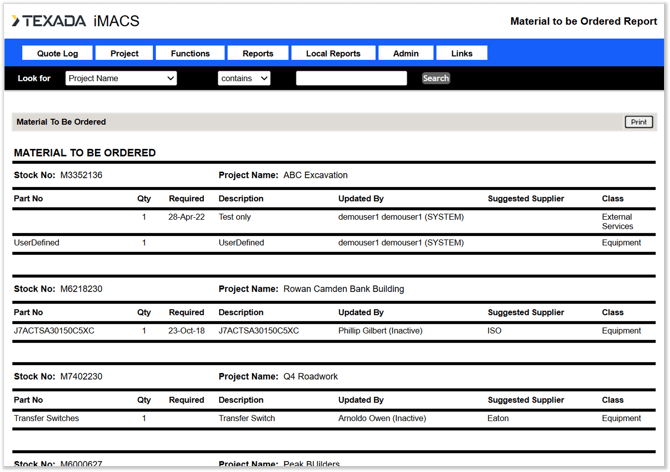The width and height of the screenshot is (670, 472).
Task: Open the Admin menu
Action: 406,53
